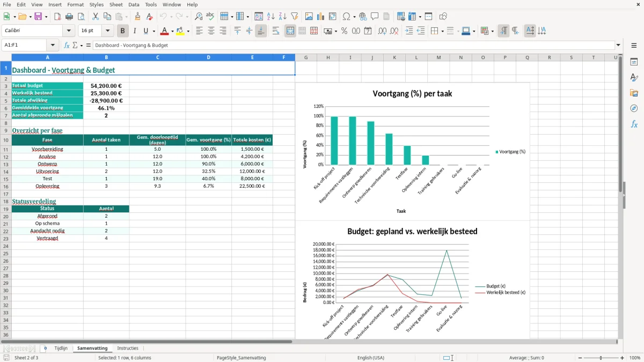Export directly as PDF
This screenshot has height=362, width=644.
pos(57,17)
